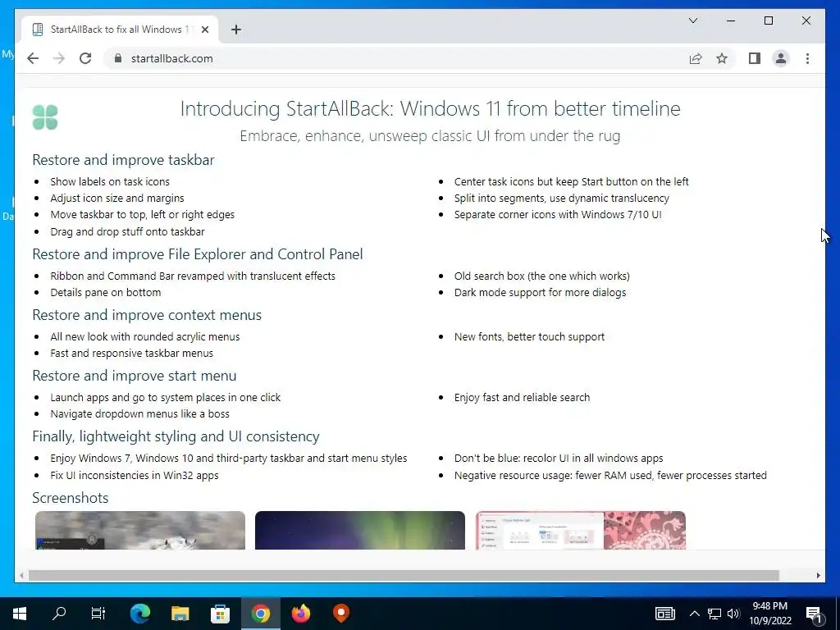Reload the startallback.com page
The image size is (840, 630).
pyautogui.click(x=85, y=58)
